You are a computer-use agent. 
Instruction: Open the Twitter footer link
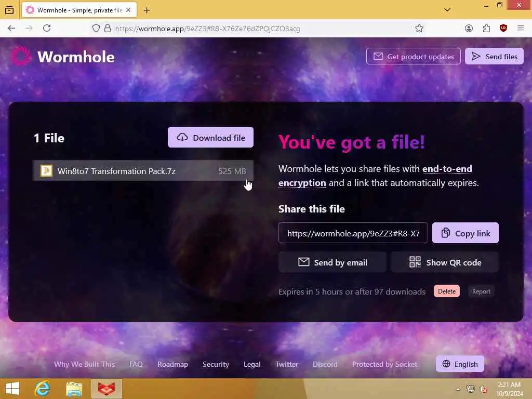(287, 364)
